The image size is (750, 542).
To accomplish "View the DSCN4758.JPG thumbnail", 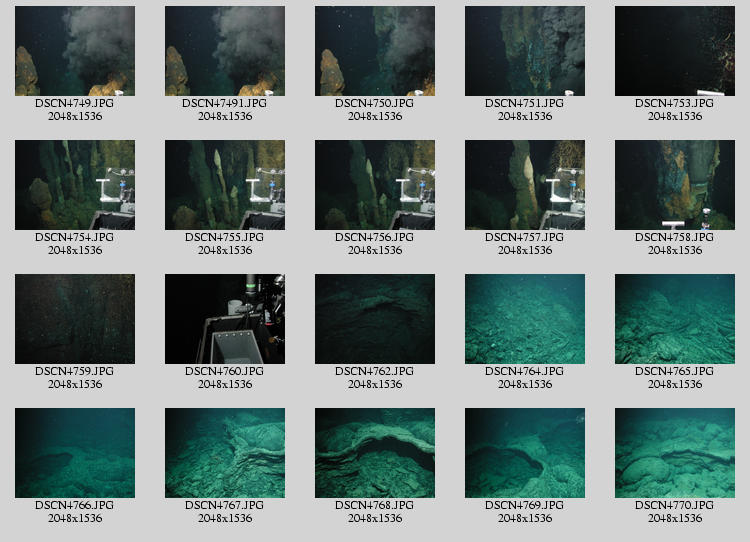I will (x=675, y=185).
